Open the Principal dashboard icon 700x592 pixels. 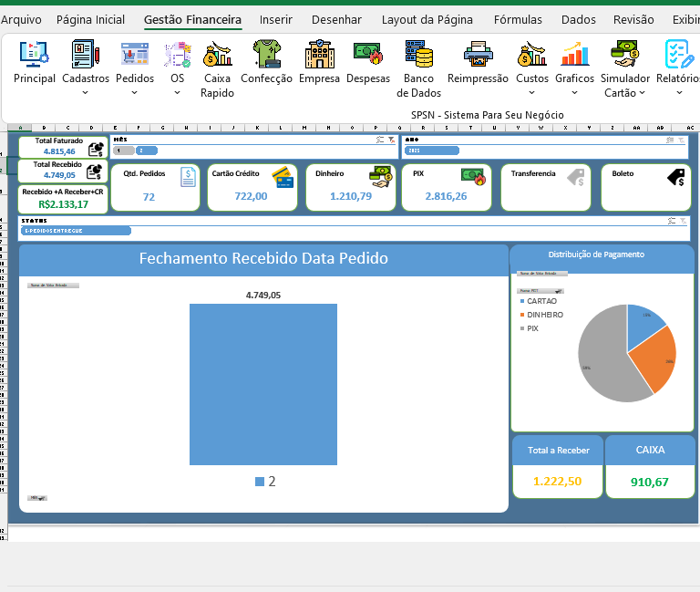(35, 54)
